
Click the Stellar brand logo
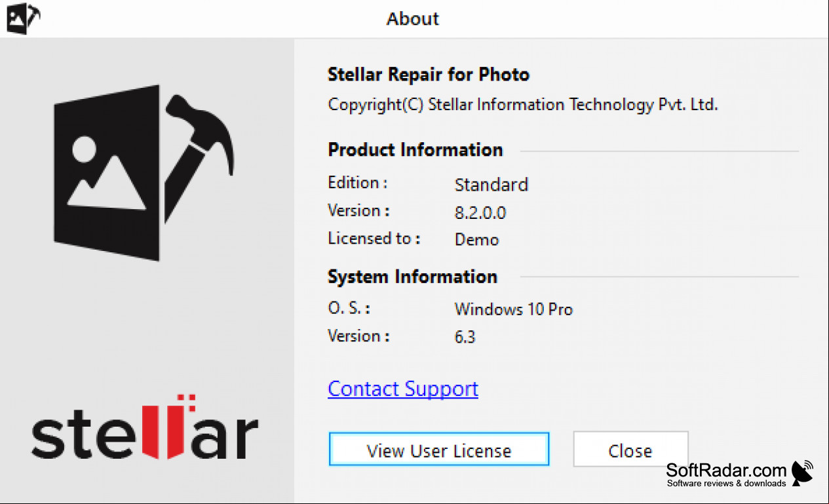(145, 429)
